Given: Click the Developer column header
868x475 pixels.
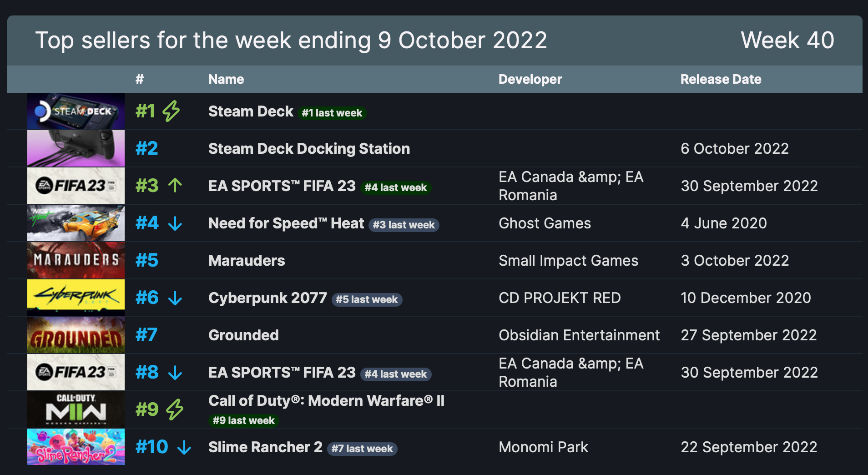Looking at the screenshot, I should pos(530,79).
